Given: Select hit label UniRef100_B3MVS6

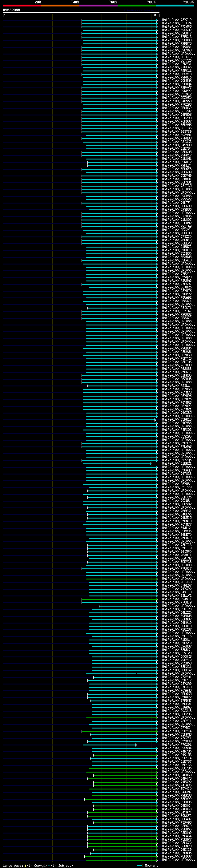Looking at the screenshot, I should click(x=177, y=531).
